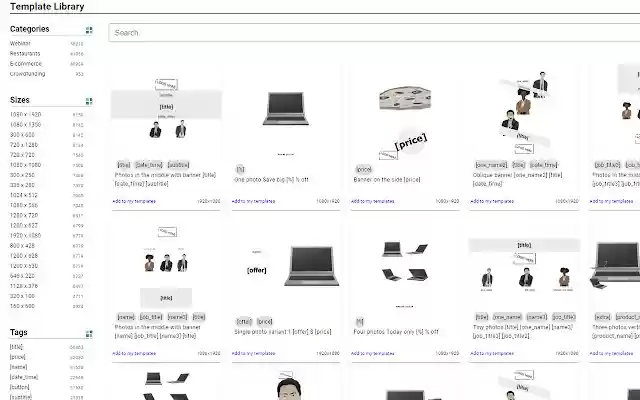Select the 1200 x 630 size filter
The image size is (640, 400).
[24, 266]
